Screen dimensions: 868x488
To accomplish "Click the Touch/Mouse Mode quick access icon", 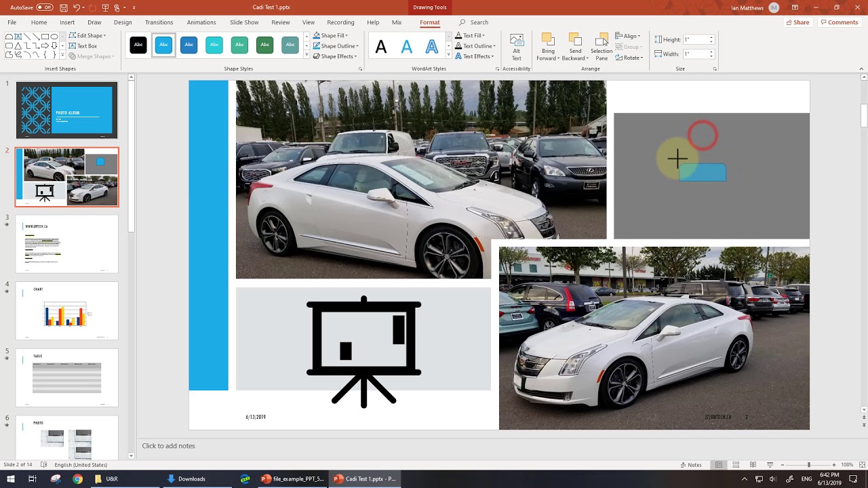I will coord(118,7).
